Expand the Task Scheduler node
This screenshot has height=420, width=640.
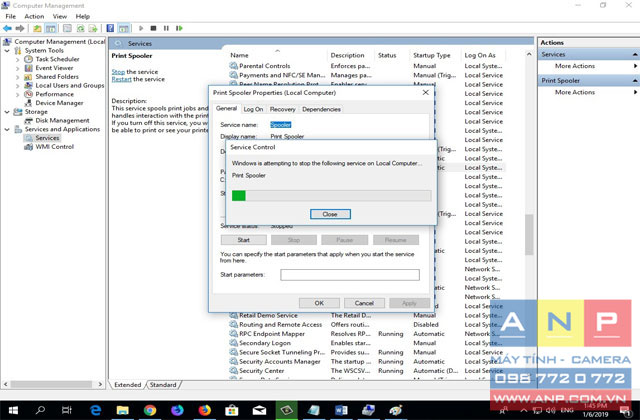pos(17,59)
